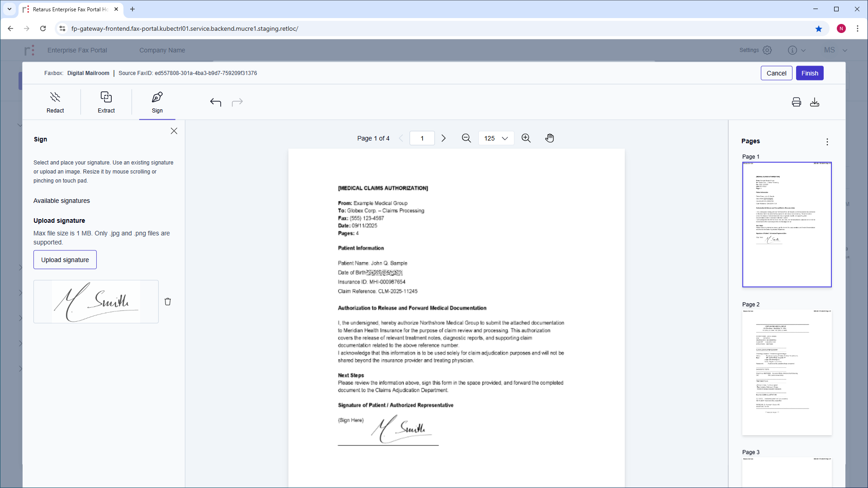Click the undo arrow icon

coord(216,103)
